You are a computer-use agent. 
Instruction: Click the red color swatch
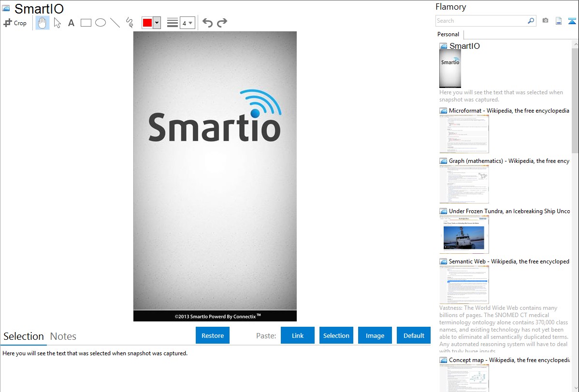coord(147,23)
